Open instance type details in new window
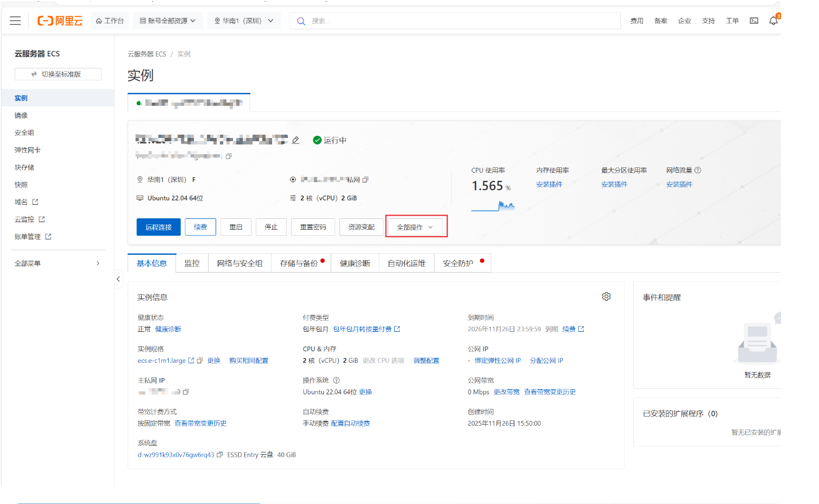This screenshot has height=504, width=819. pos(191,361)
